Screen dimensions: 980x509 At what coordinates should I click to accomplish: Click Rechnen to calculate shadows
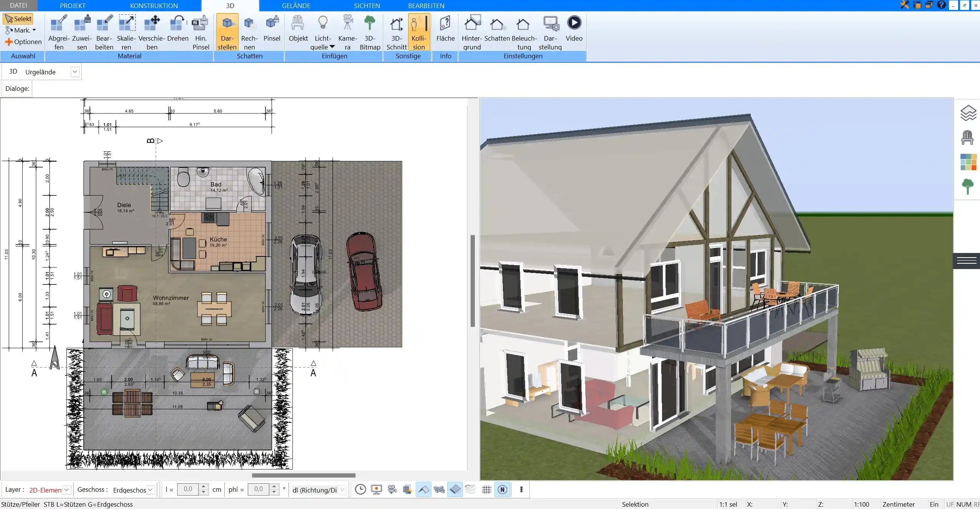tap(249, 32)
